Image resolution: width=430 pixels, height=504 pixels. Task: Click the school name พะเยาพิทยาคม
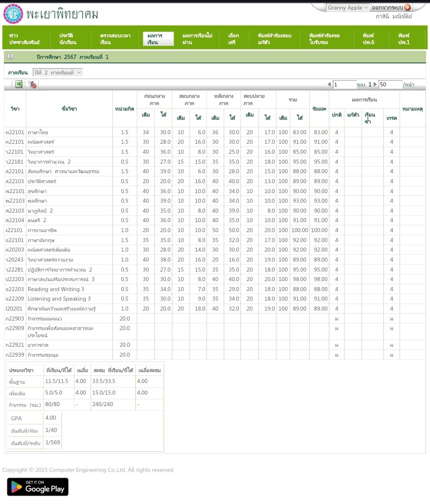62,14
